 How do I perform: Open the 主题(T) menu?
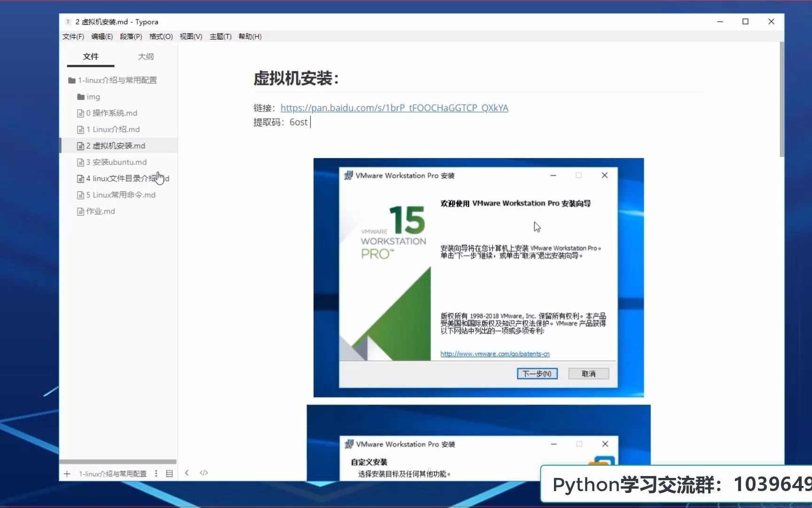(220, 36)
